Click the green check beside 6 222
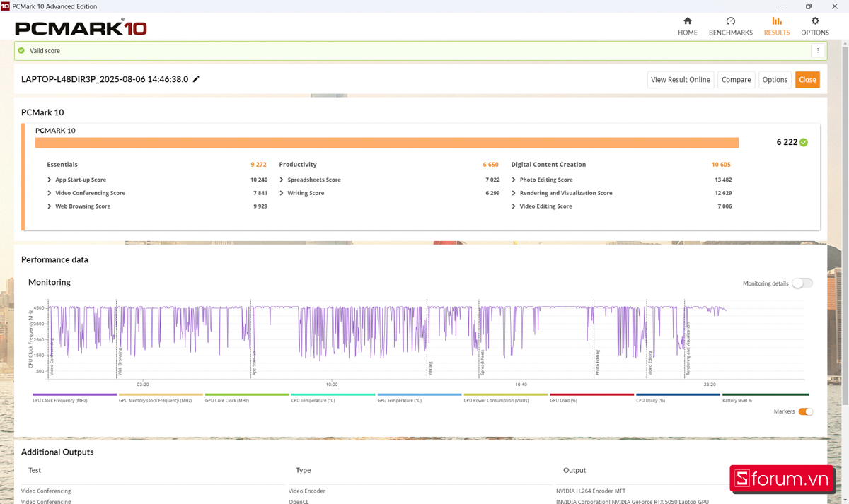 click(x=804, y=142)
